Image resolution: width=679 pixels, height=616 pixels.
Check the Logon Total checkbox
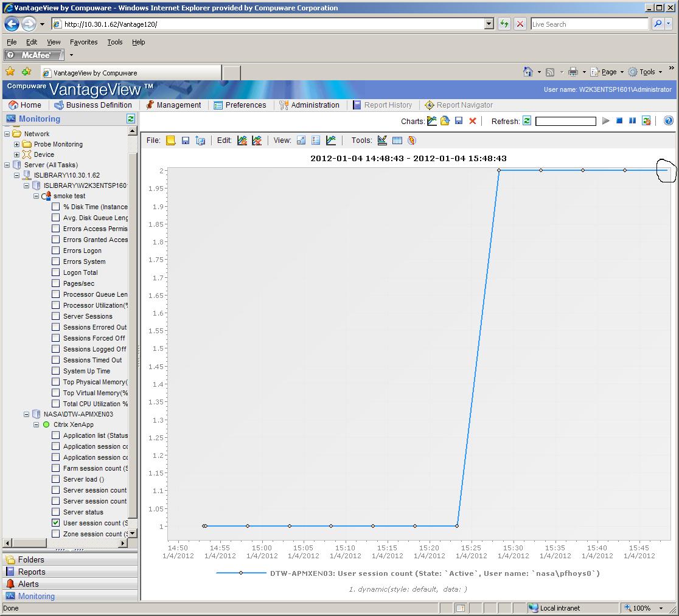click(x=55, y=272)
